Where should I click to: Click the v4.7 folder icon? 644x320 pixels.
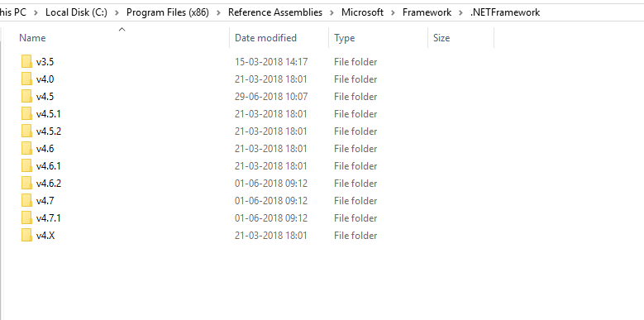[x=26, y=200]
